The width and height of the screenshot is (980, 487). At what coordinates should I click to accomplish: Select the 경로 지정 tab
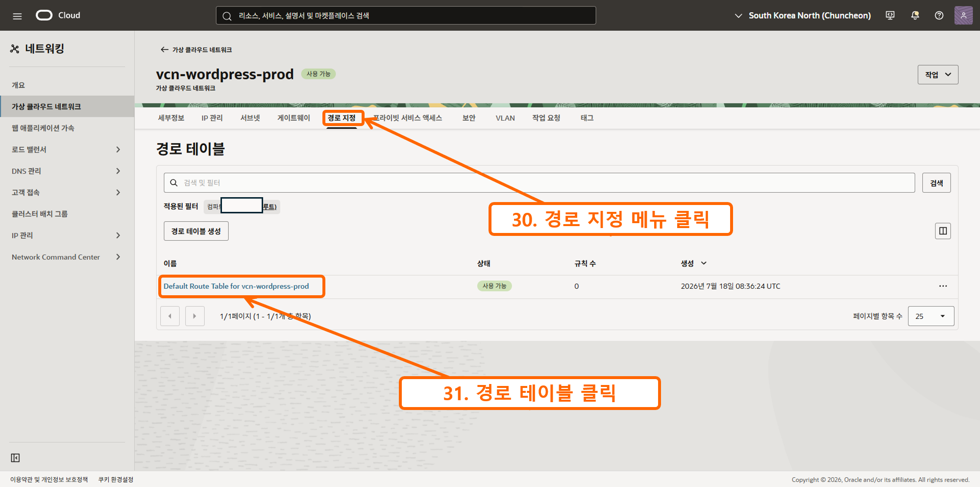(x=342, y=118)
